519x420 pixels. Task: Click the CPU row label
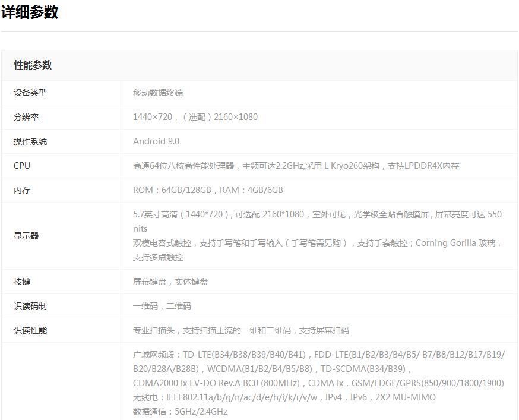pos(22,166)
